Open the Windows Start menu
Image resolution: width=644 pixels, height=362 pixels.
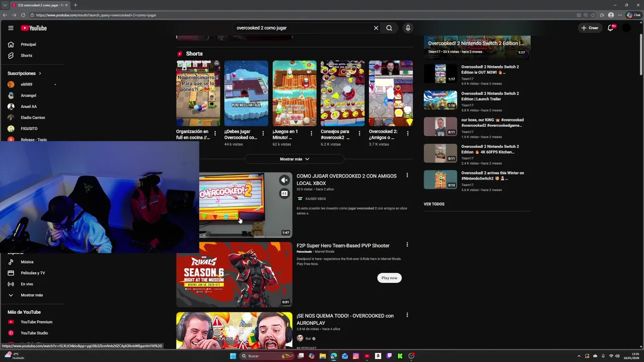click(x=233, y=356)
